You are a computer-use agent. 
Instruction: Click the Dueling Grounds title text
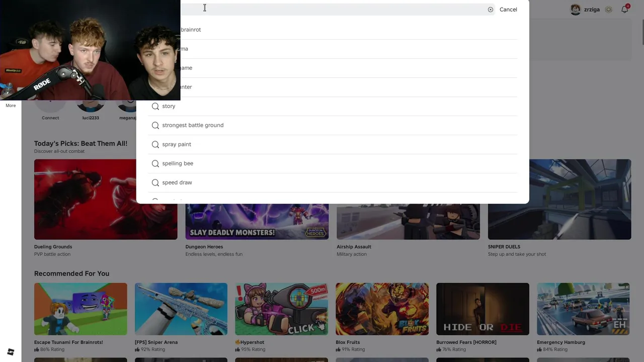click(53, 247)
